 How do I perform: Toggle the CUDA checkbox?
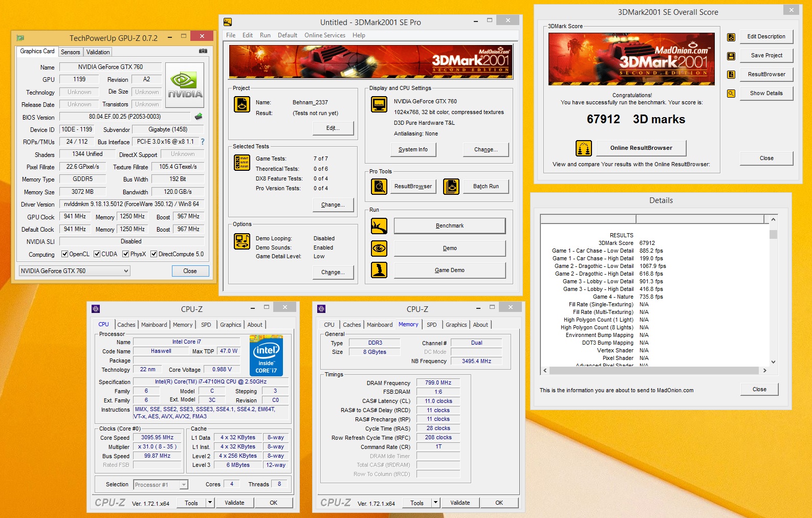(97, 254)
